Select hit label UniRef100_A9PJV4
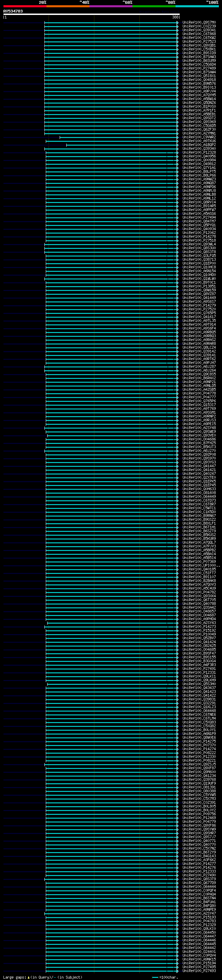Viewport: 222px width, 980px height. point(199,91)
